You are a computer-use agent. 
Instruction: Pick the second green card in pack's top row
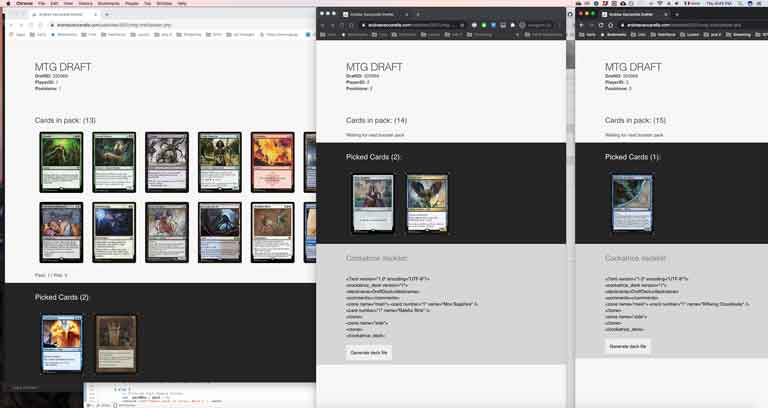(114, 162)
